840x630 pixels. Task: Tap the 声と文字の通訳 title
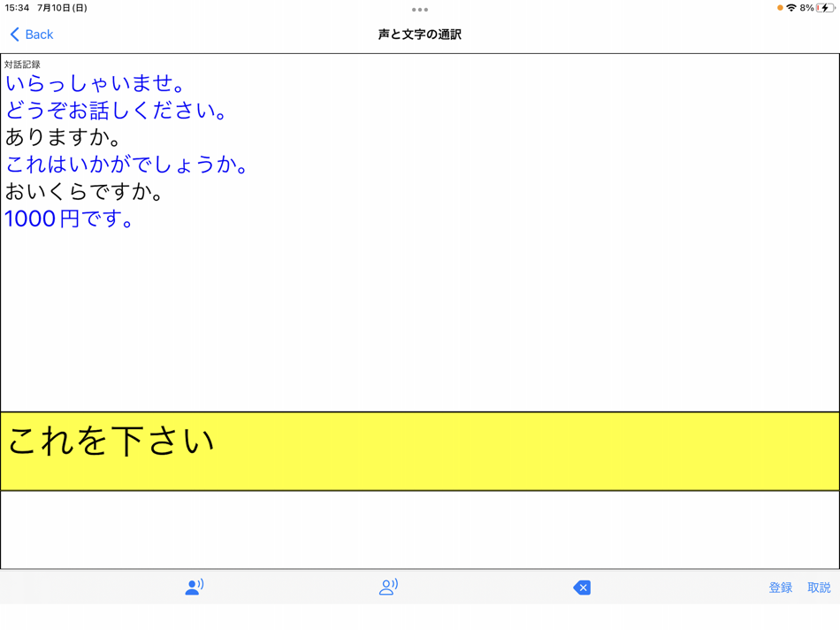click(x=420, y=34)
